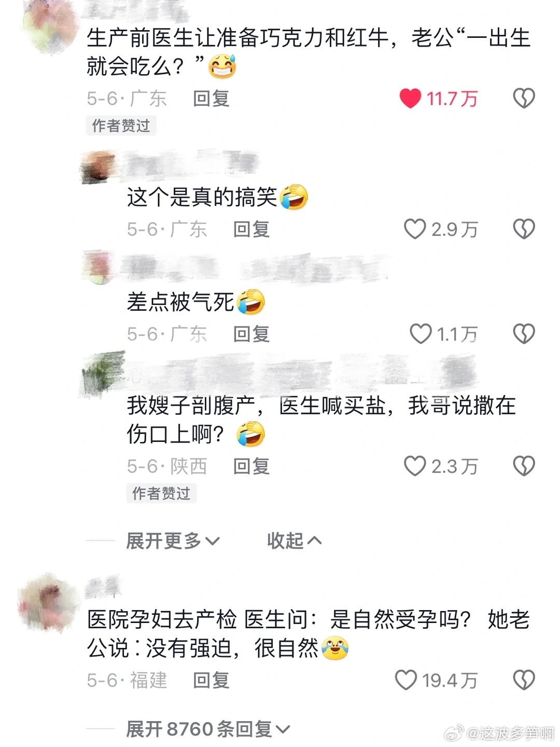Dislike the C-section salt comment
560x747 pixels.
[x=524, y=466]
